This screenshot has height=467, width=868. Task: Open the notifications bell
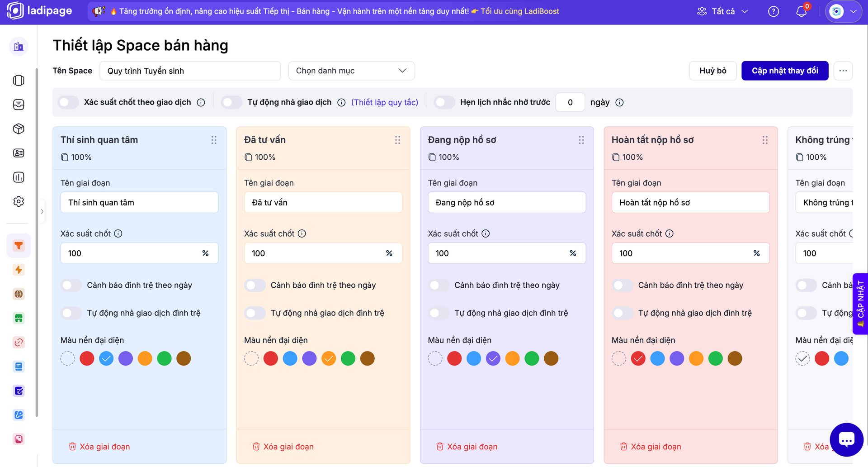801,11
